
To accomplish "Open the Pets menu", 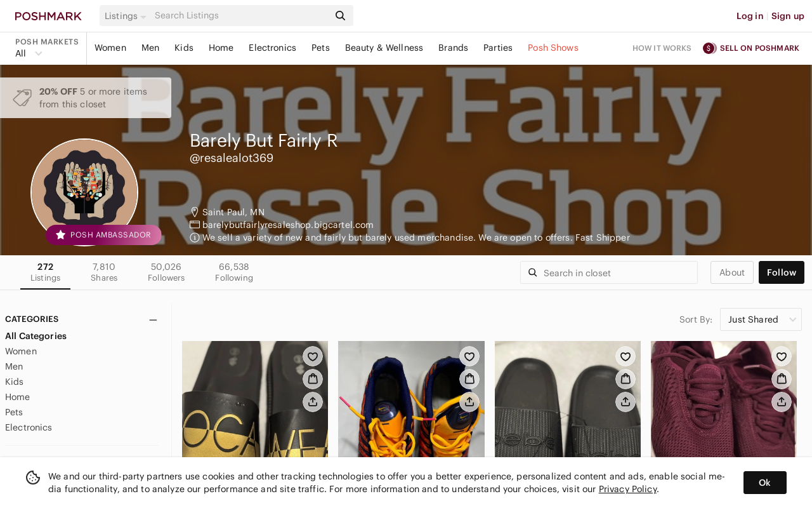I will (x=320, y=48).
